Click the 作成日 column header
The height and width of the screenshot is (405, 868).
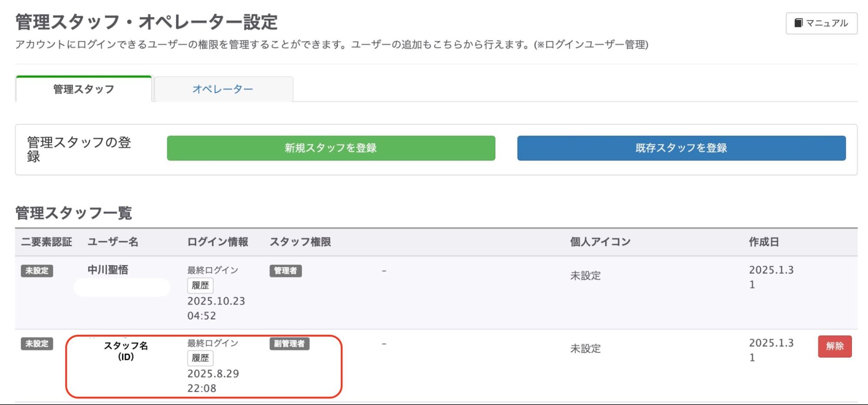[765, 242]
